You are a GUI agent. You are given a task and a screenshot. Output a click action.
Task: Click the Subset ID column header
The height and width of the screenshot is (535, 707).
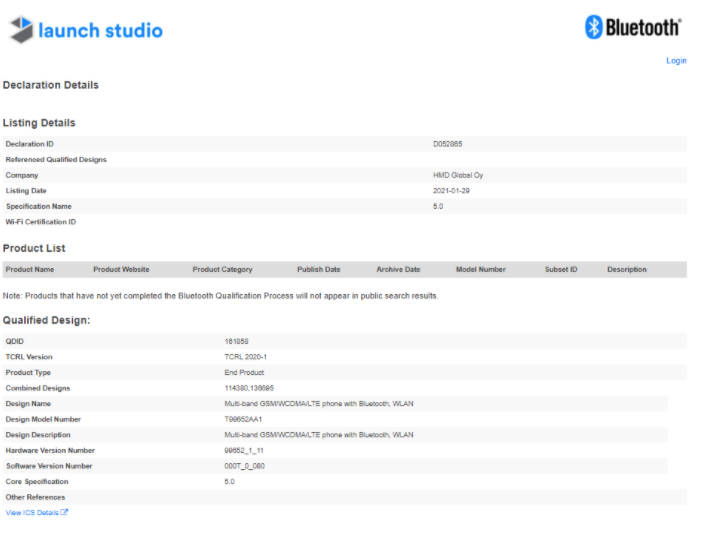pyautogui.click(x=561, y=269)
